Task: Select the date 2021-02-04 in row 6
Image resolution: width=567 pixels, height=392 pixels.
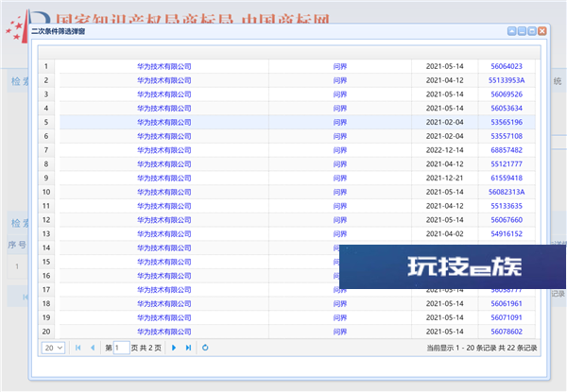Action: [444, 136]
